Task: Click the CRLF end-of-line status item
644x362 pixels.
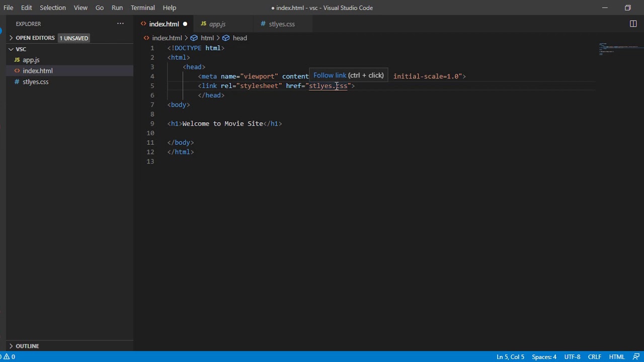Action: 594,356
